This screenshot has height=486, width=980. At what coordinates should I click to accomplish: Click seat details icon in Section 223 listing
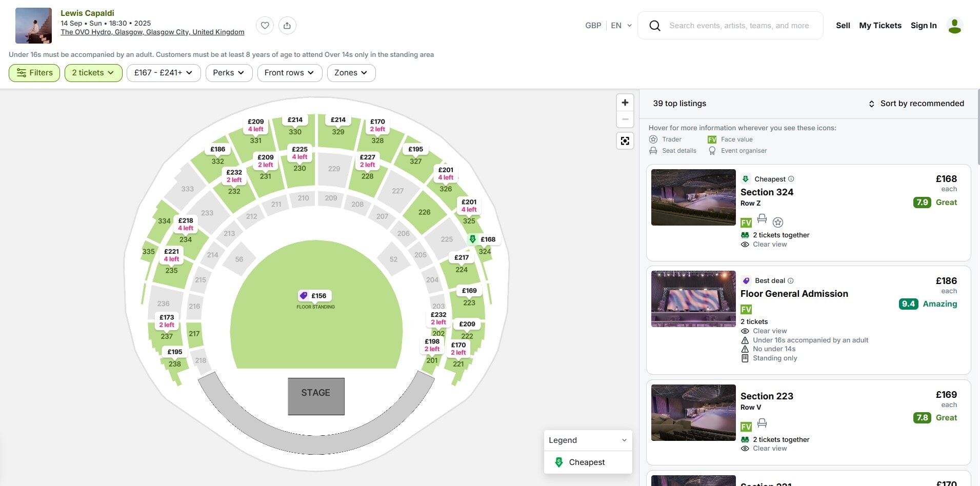762,423
